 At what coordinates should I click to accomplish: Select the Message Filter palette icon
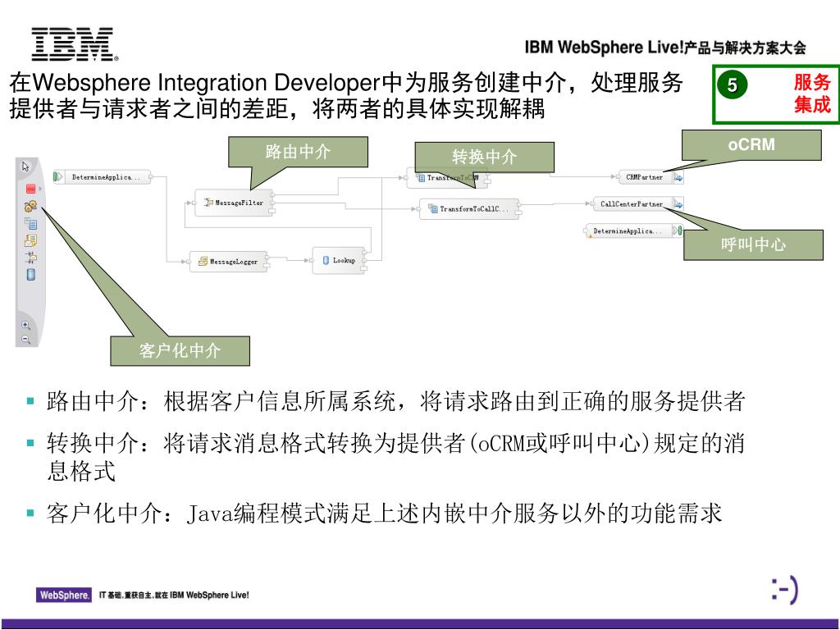click(30, 258)
